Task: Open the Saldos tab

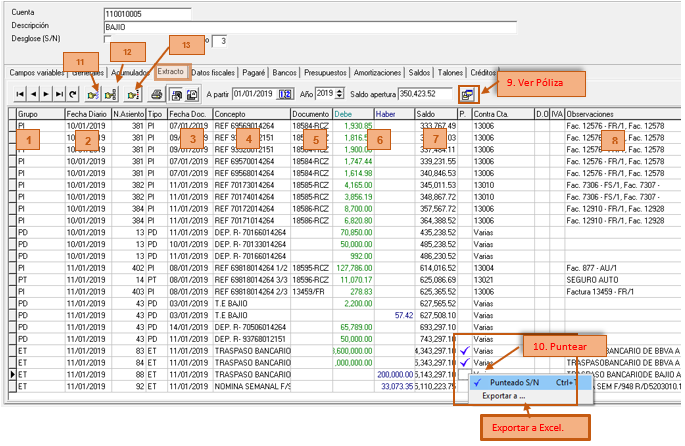Action: point(419,73)
